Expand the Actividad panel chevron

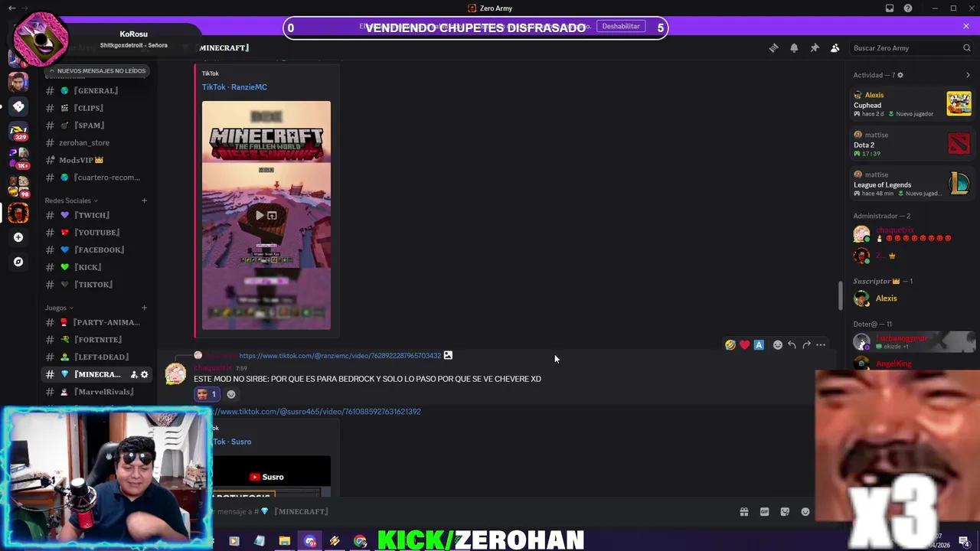[x=968, y=75]
